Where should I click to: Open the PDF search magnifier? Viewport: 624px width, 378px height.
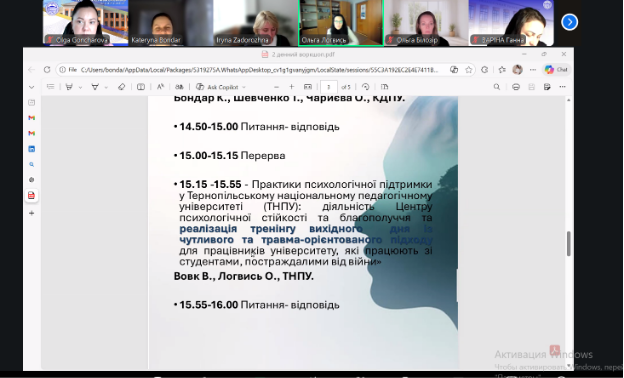click(x=497, y=87)
